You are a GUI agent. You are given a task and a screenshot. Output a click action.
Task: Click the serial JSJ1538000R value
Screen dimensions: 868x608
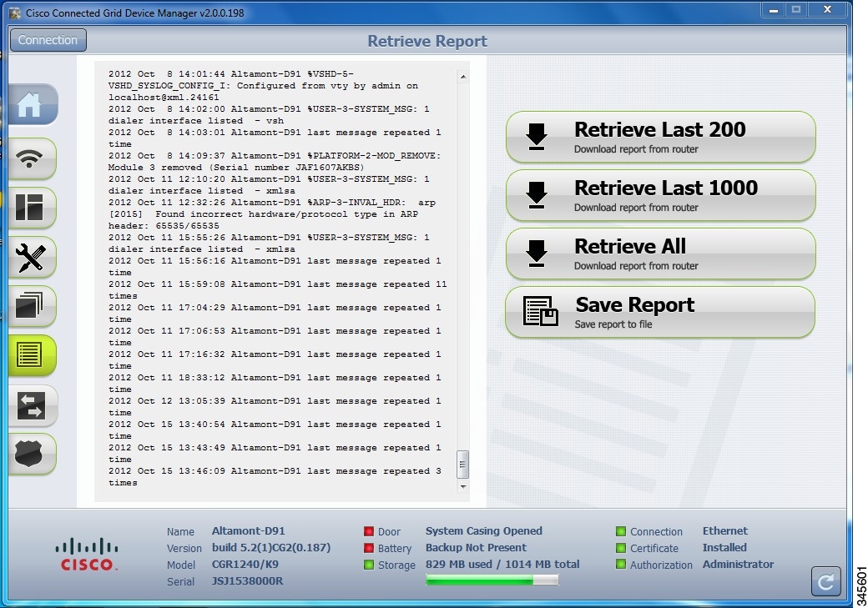point(247,581)
